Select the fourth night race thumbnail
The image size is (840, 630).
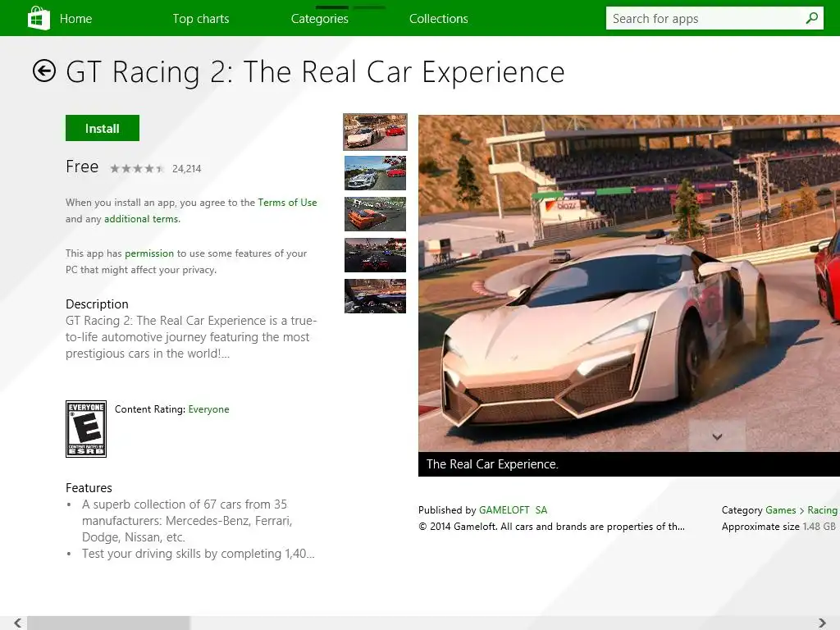[375, 255]
